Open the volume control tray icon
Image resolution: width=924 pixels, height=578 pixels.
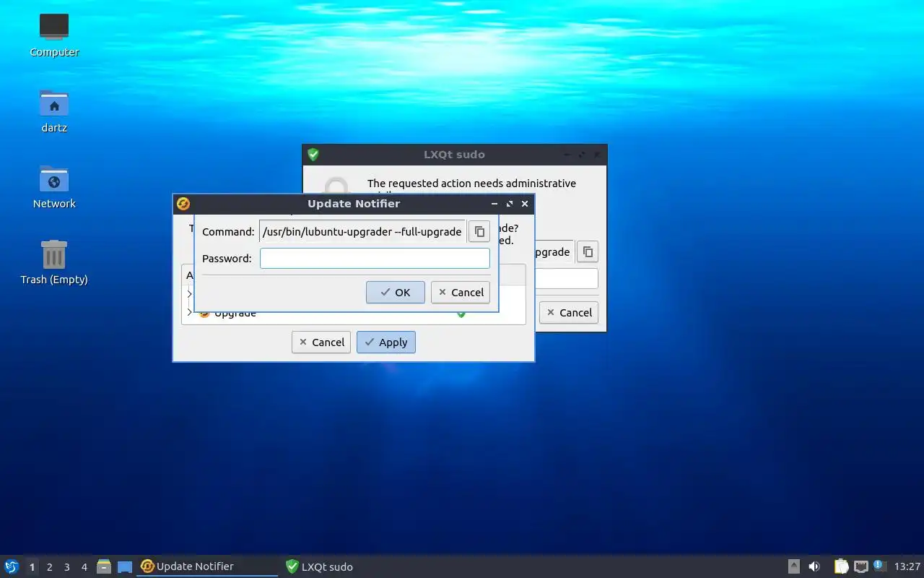pyautogui.click(x=814, y=566)
